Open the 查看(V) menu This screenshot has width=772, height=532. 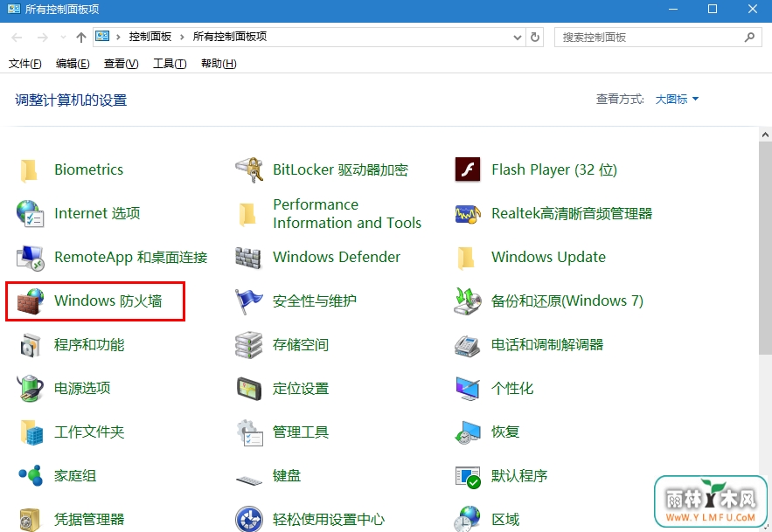tap(122, 64)
